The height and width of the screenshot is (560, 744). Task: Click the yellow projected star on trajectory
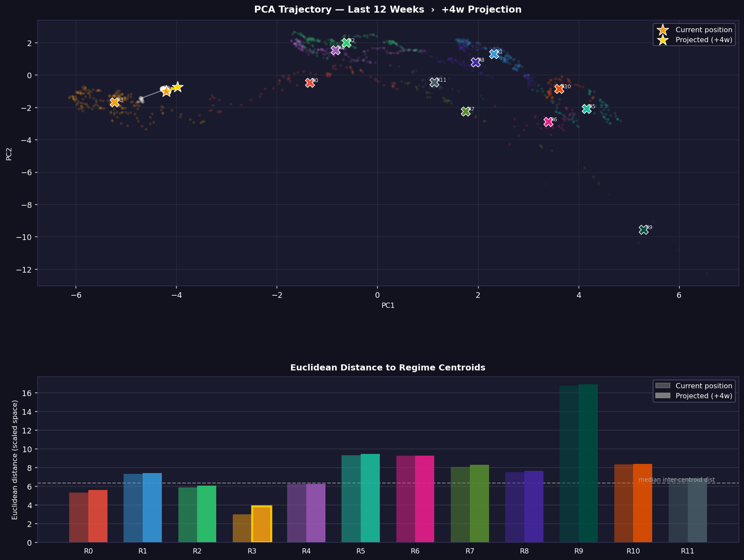click(x=177, y=87)
